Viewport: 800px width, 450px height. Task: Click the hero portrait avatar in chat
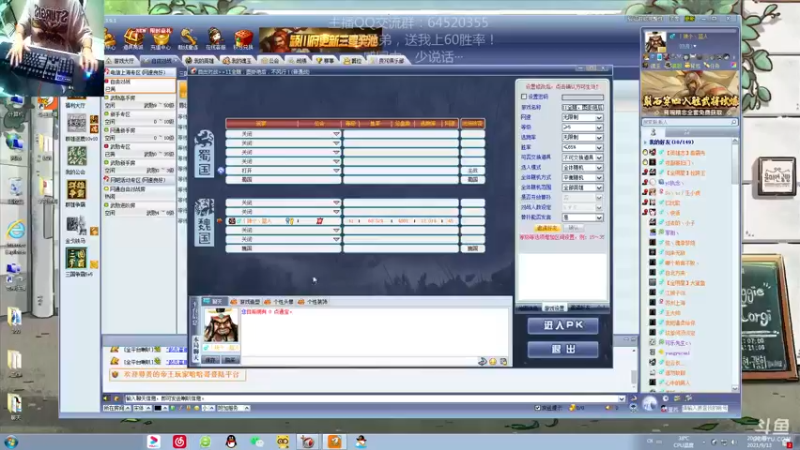pyautogui.click(x=221, y=326)
